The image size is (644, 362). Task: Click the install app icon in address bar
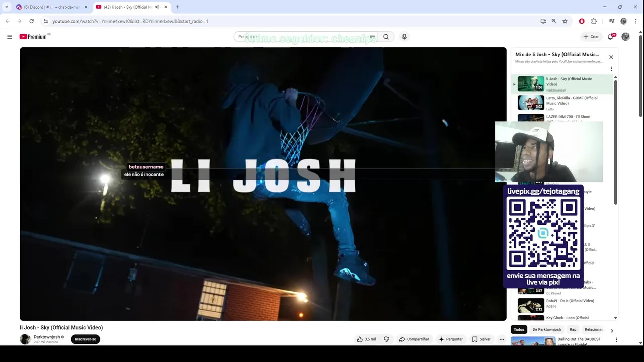coord(543,21)
